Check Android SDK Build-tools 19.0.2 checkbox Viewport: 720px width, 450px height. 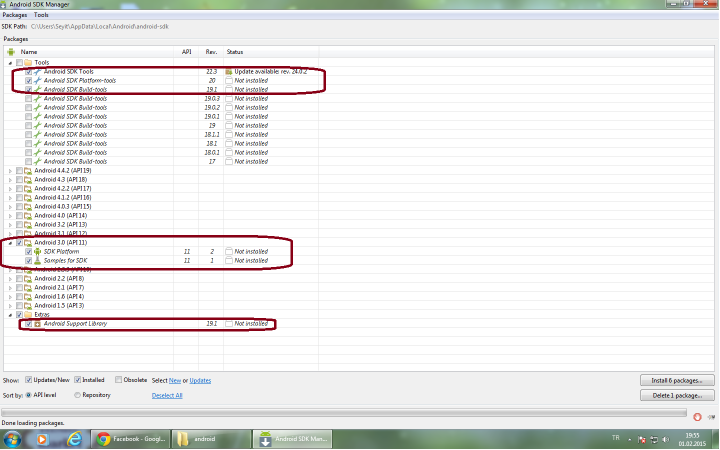pos(28,107)
